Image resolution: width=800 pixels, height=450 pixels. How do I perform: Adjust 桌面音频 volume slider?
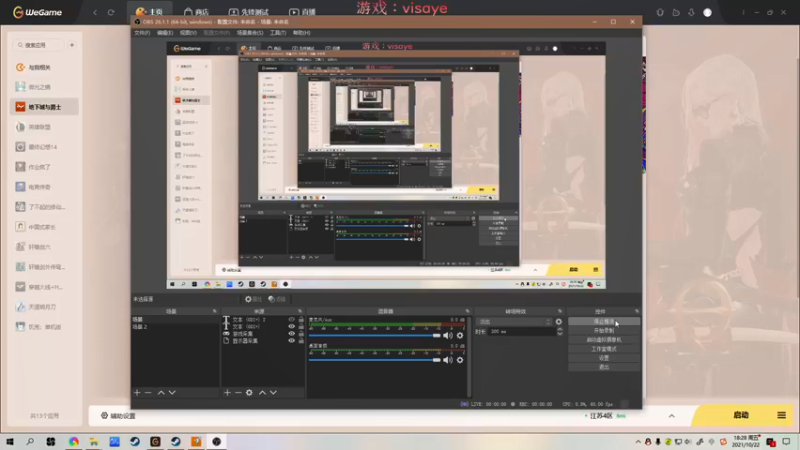374,360
